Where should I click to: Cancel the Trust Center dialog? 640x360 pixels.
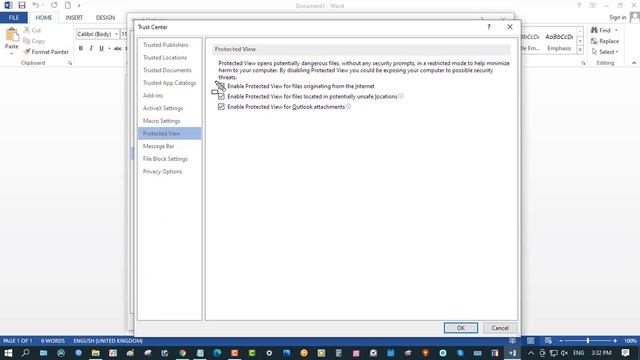point(500,328)
